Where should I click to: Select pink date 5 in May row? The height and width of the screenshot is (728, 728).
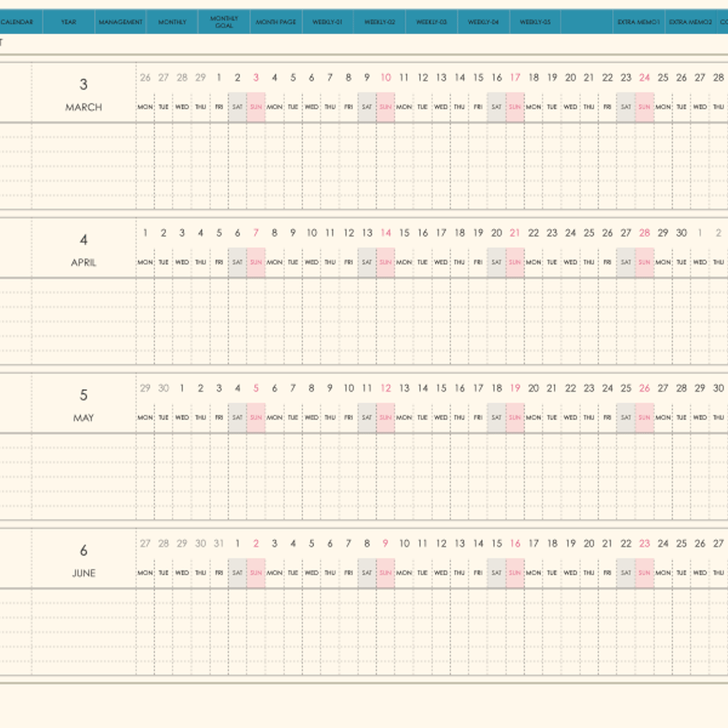click(x=256, y=389)
